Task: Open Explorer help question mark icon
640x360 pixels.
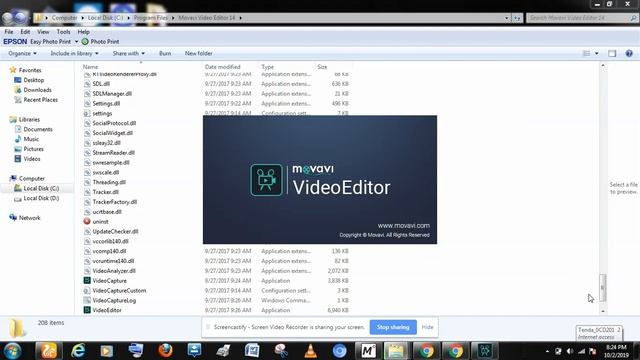Action: [x=629, y=53]
